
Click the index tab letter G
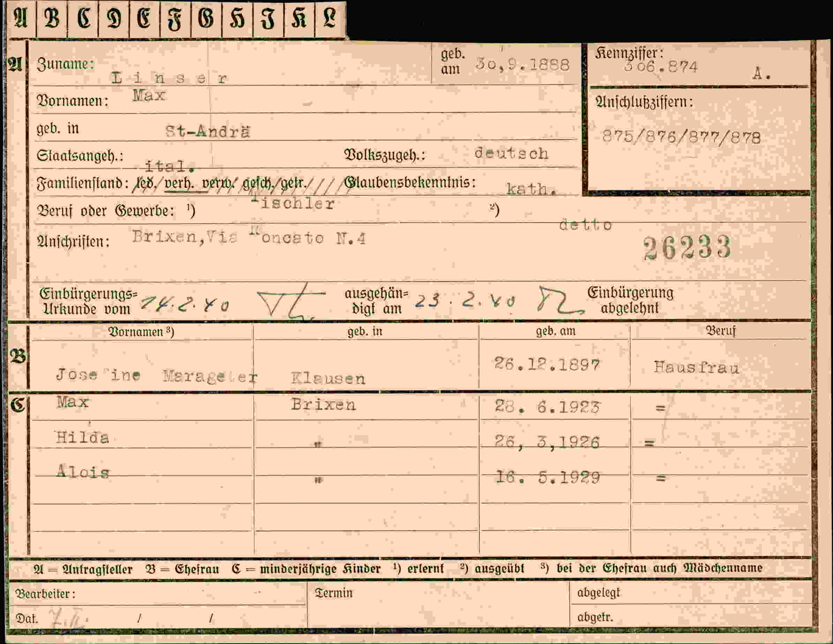point(205,18)
